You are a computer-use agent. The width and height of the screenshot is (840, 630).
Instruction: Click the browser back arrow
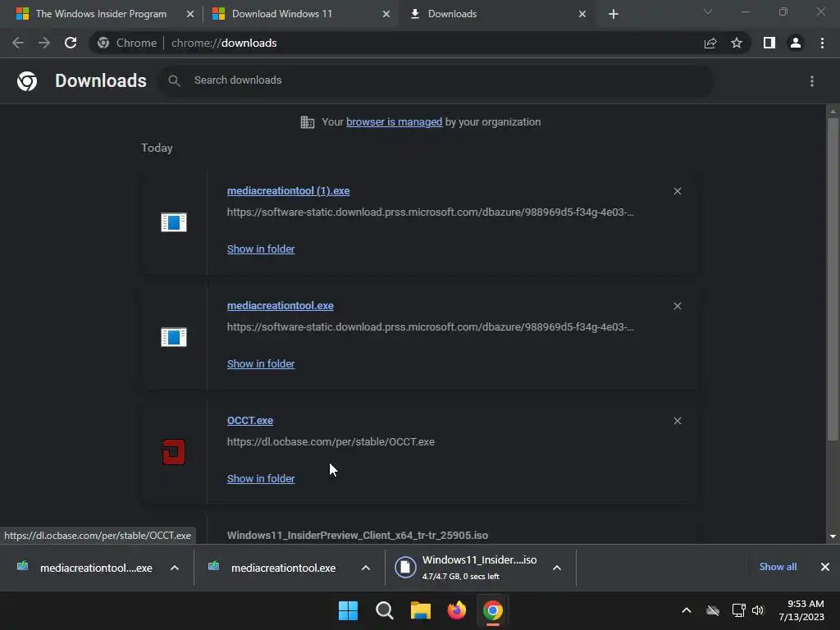tap(18, 43)
